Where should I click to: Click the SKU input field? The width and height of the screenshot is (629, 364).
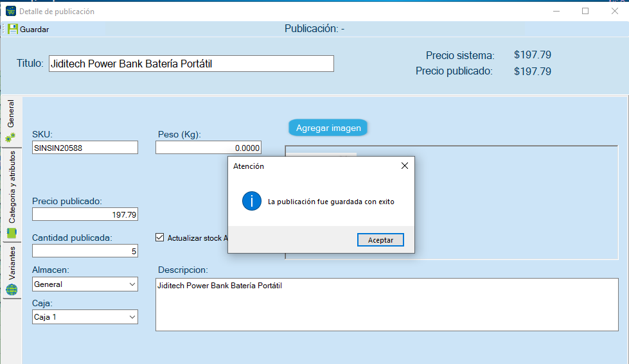[x=85, y=148]
